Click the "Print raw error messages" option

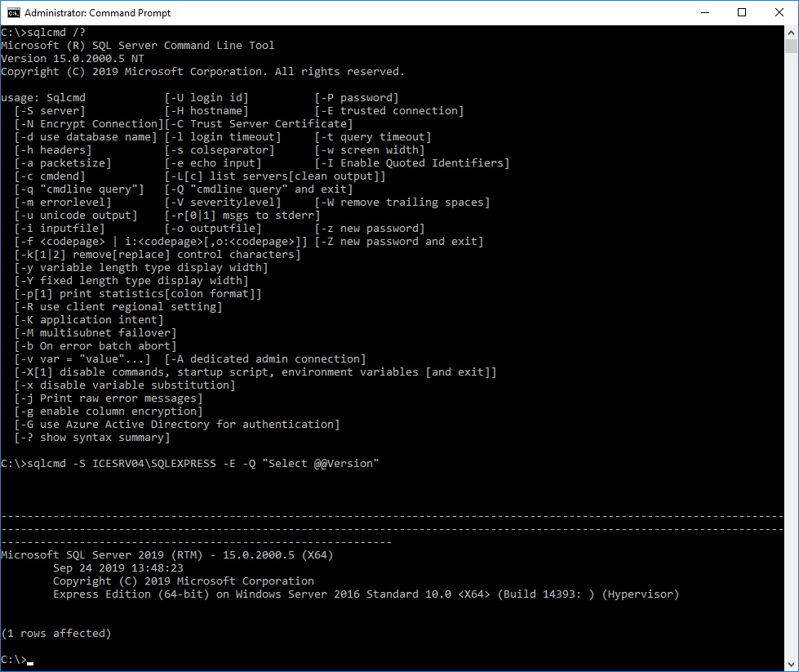click(109, 398)
